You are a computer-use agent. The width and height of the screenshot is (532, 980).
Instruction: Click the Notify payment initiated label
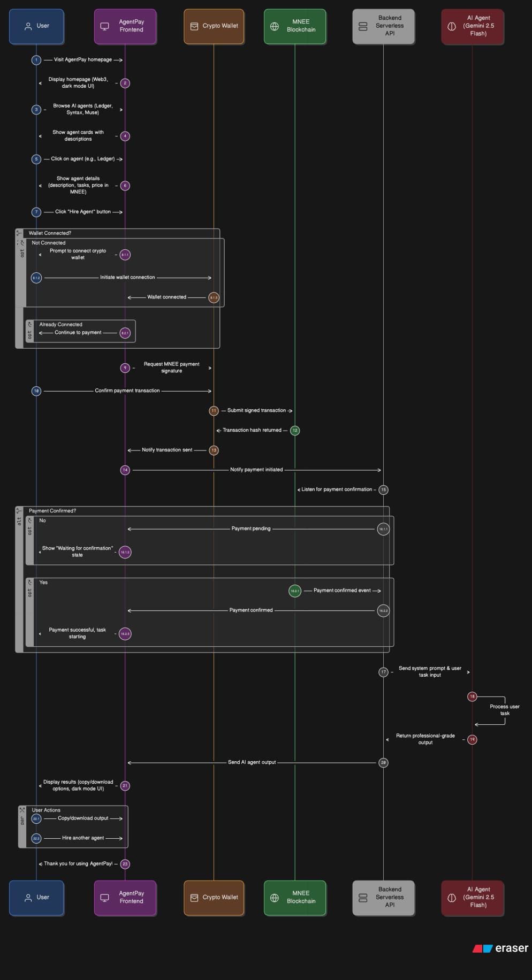coord(256,470)
